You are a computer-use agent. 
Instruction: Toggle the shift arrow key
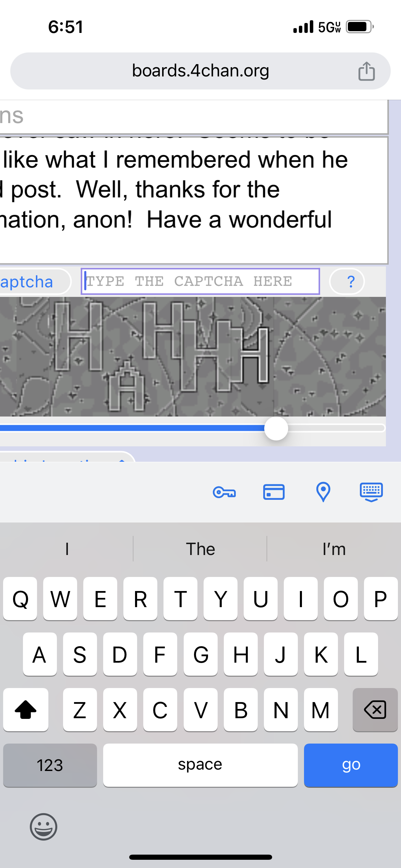tap(26, 710)
